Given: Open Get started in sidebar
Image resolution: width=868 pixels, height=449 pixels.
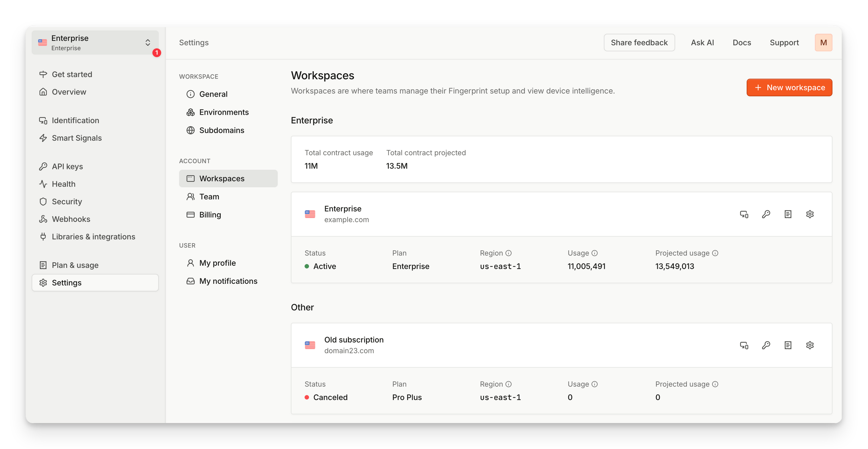Looking at the screenshot, I should [95, 74].
